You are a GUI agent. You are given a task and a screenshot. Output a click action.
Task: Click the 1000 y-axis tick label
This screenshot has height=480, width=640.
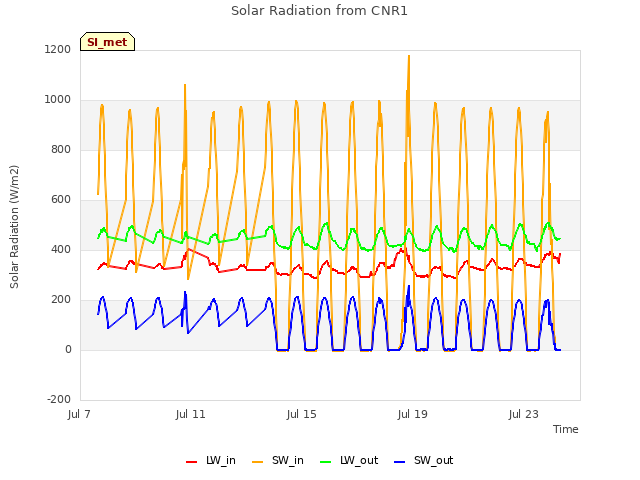pyautogui.click(x=58, y=100)
